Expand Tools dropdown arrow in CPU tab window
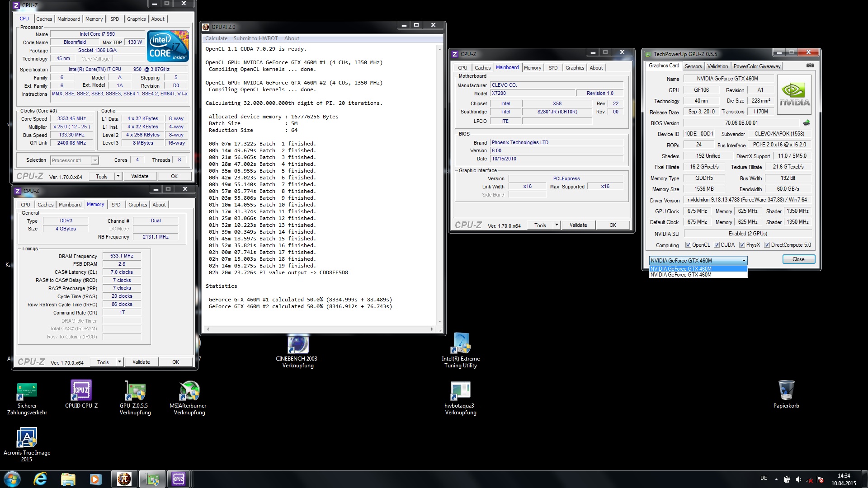868x488 pixels. click(x=118, y=176)
